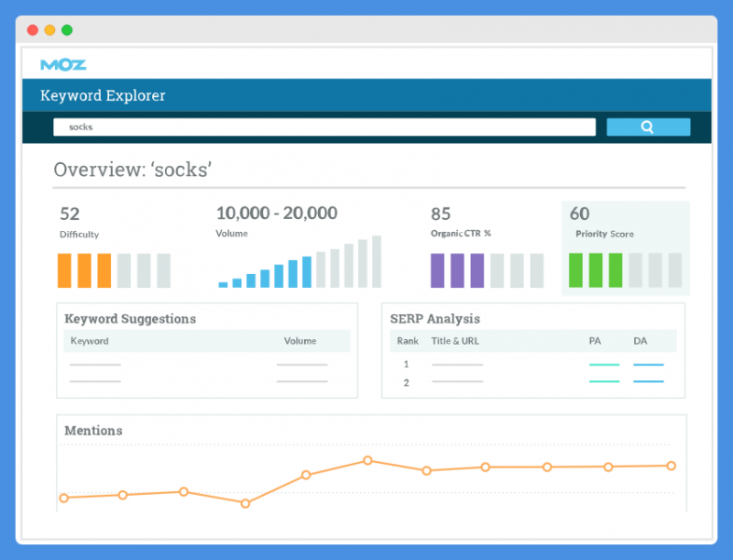The height and width of the screenshot is (560, 733).
Task: Click the red close window button
Action: pyautogui.click(x=33, y=30)
